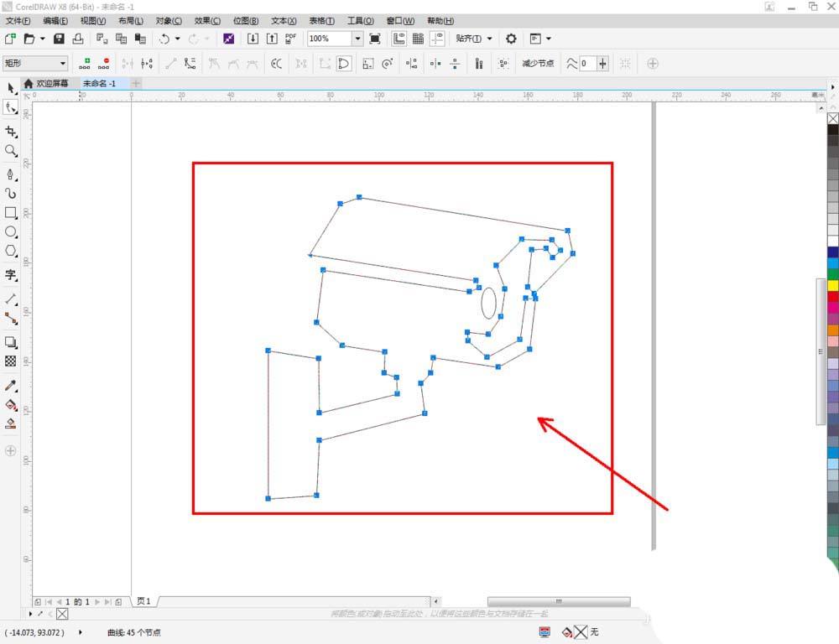The height and width of the screenshot is (644, 839).
Task: Select the Parallel Dimension tool
Action: click(11, 299)
